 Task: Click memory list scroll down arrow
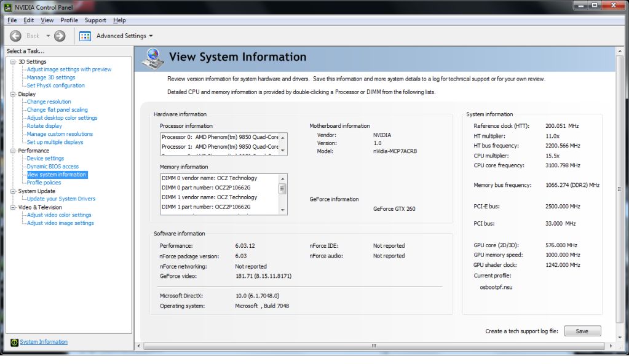point(283,210)
